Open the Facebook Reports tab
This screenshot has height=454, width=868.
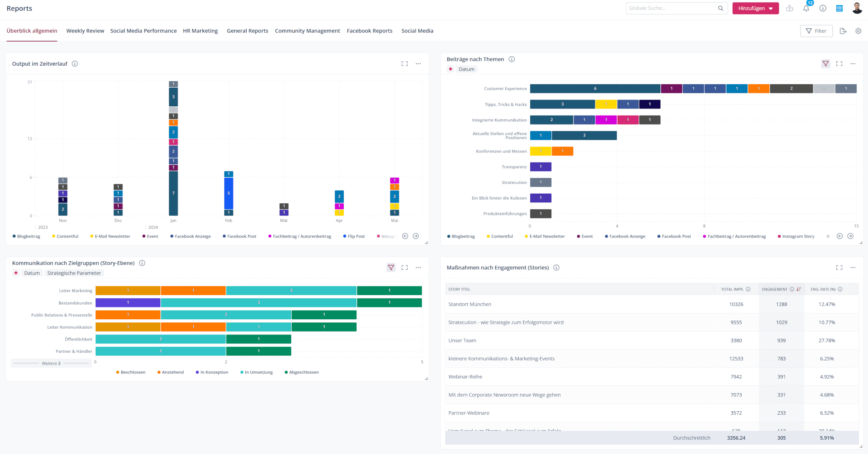[x=369, y=30]
